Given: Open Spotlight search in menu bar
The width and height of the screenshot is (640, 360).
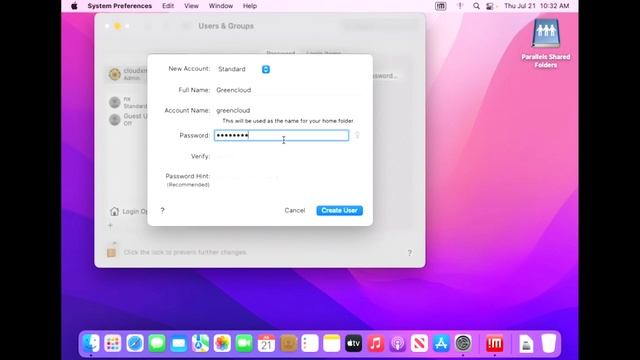Looking at the screenshot, I should pyautogui.click(x=476, y=6).
